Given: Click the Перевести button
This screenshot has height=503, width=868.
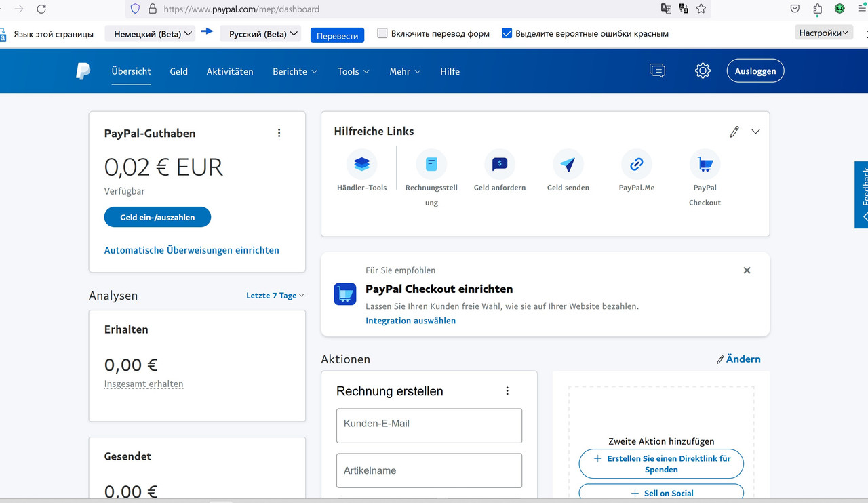Looking at the screenshot, I should (337, 35).
